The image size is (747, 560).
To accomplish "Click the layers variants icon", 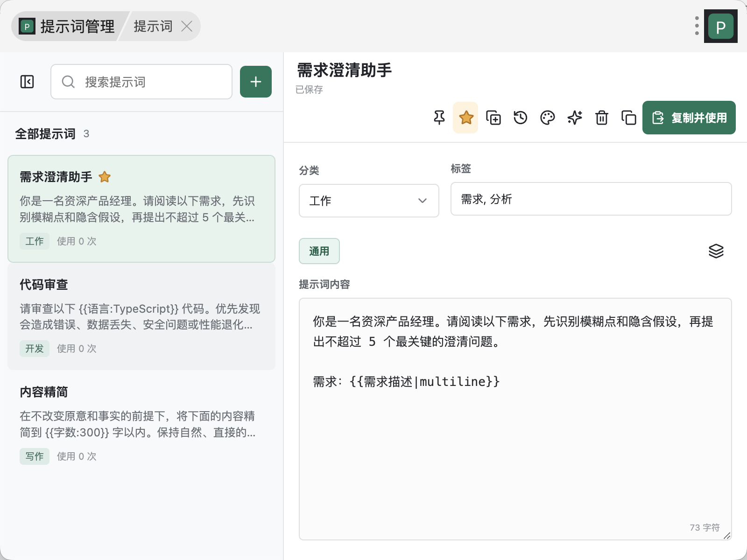I will coord(716,251).
